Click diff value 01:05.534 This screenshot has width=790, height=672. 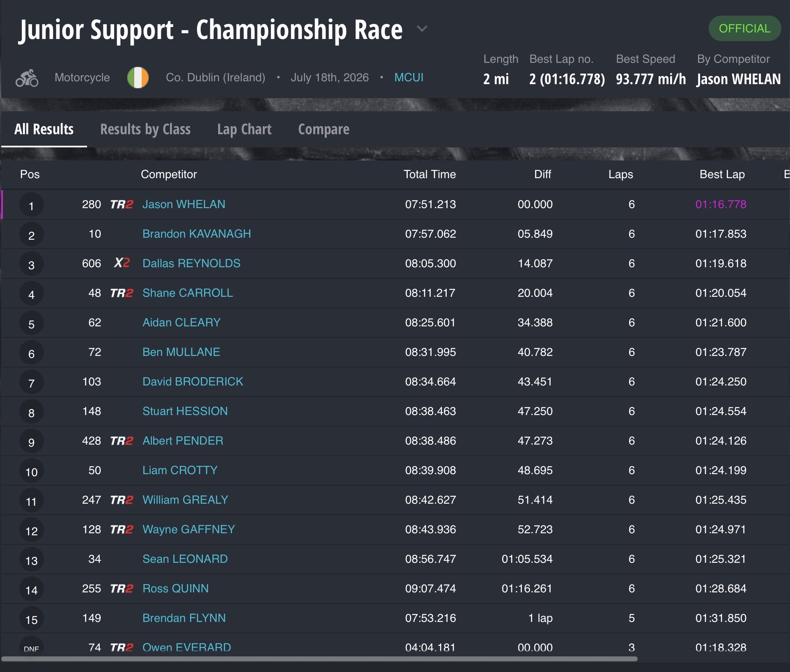click(527, 559)
